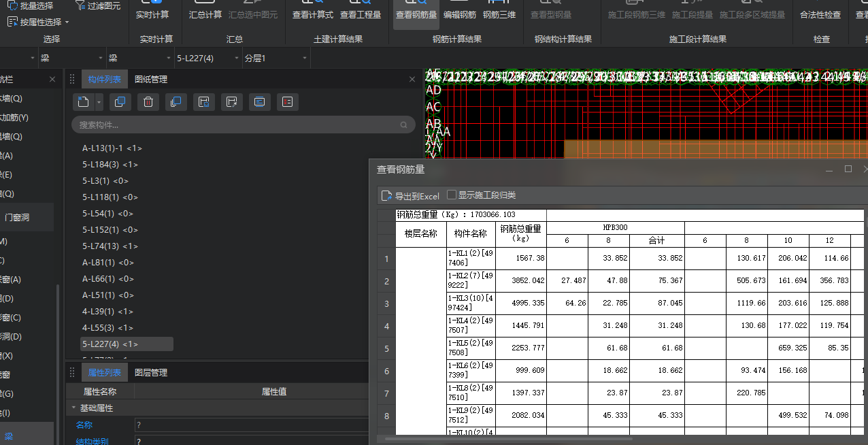Maximize the 查看钢筋量 dialog
This screenshot has height=445, width=868.
pyautogui.click(x=848, y=169)
